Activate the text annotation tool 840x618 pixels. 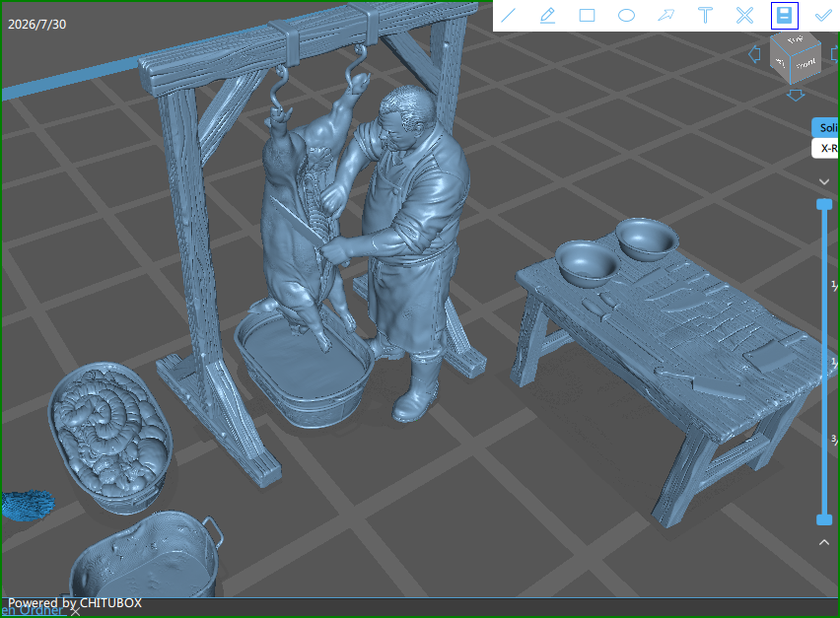tap(706, 16)
